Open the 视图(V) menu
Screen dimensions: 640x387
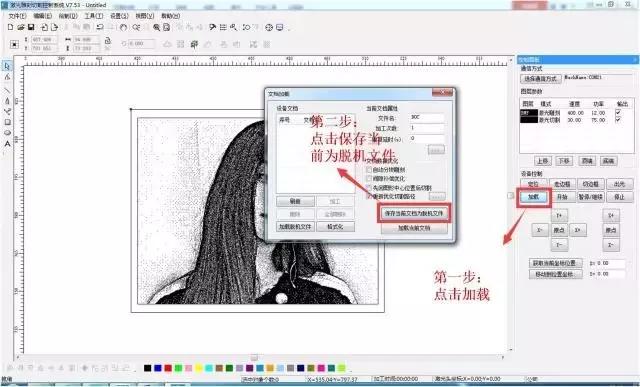[144, 16]
